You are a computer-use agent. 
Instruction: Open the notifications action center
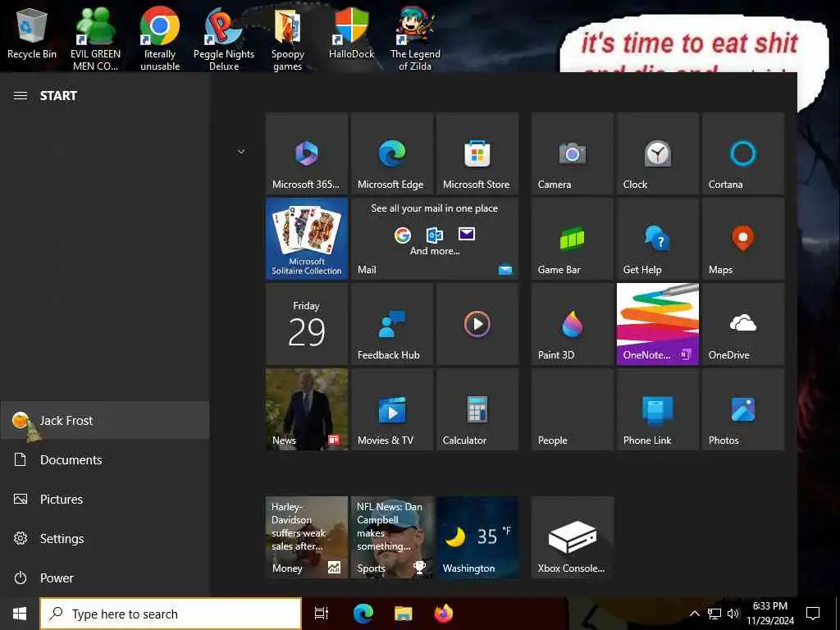[x=813, y=614]
